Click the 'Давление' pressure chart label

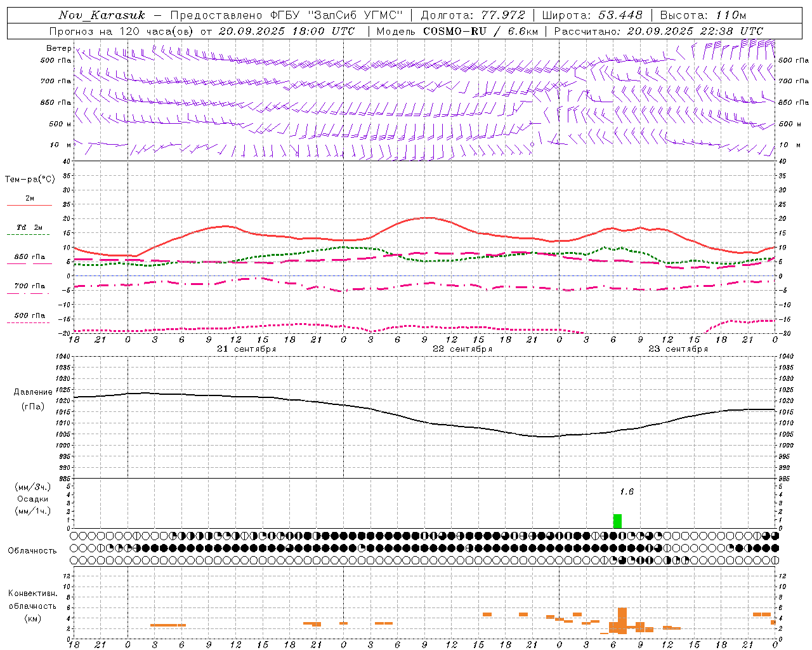(33, 392)
